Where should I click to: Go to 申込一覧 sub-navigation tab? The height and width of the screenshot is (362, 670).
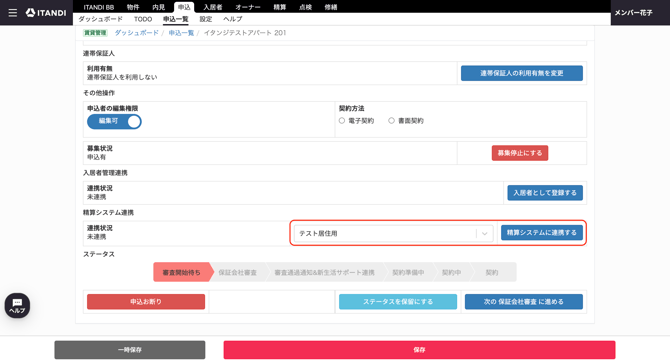point(176,19)
